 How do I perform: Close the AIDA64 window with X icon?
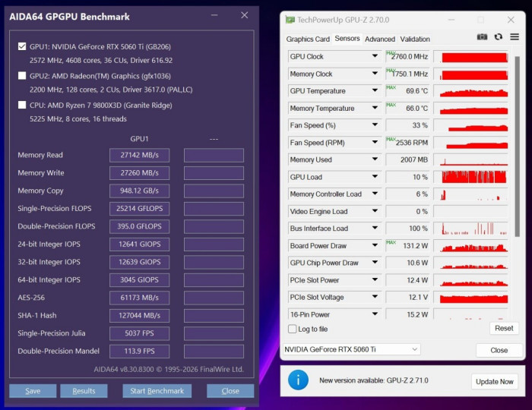point(244,15)
